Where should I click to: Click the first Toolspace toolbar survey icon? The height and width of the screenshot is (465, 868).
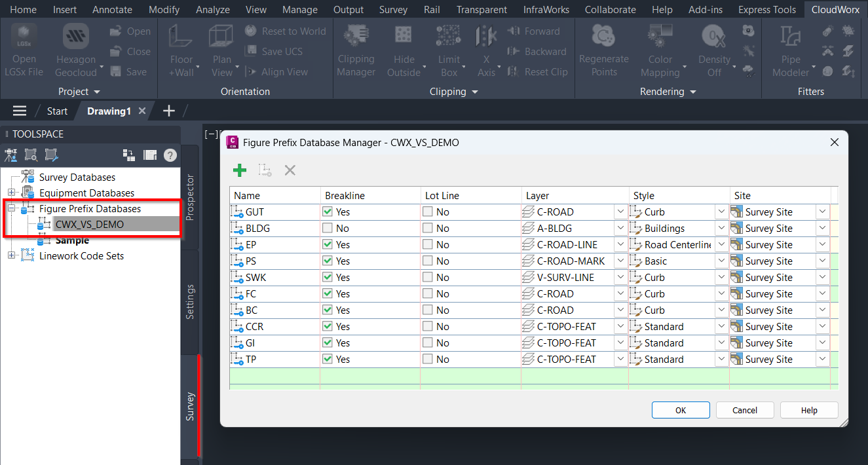pos(11,155)
